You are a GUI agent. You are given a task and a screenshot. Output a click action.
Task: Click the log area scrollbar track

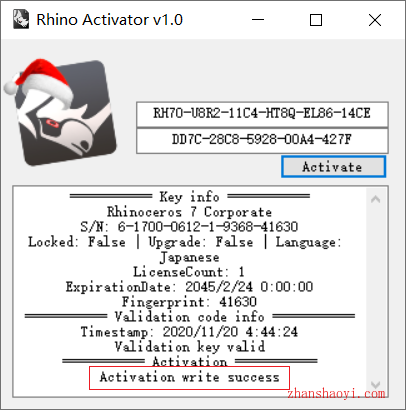point(376,292)
